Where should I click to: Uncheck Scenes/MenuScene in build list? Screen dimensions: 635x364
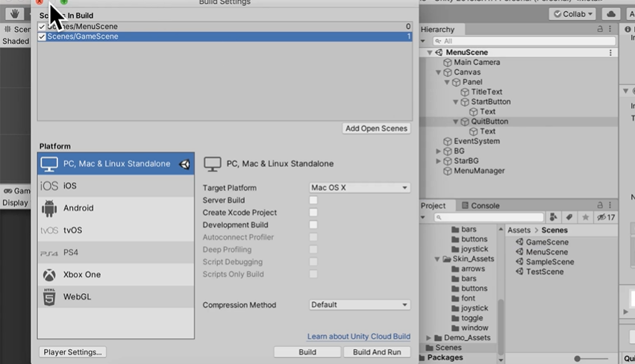(42, 27)
